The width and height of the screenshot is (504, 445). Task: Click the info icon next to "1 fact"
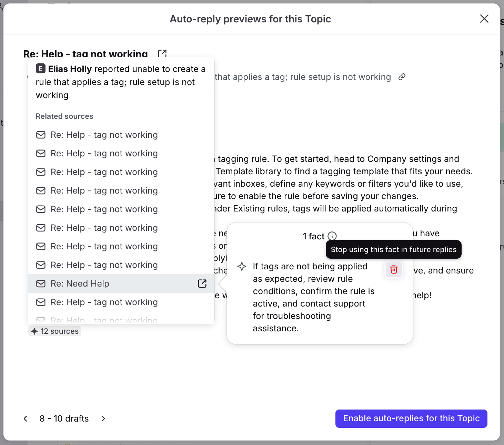coord(332,236)
